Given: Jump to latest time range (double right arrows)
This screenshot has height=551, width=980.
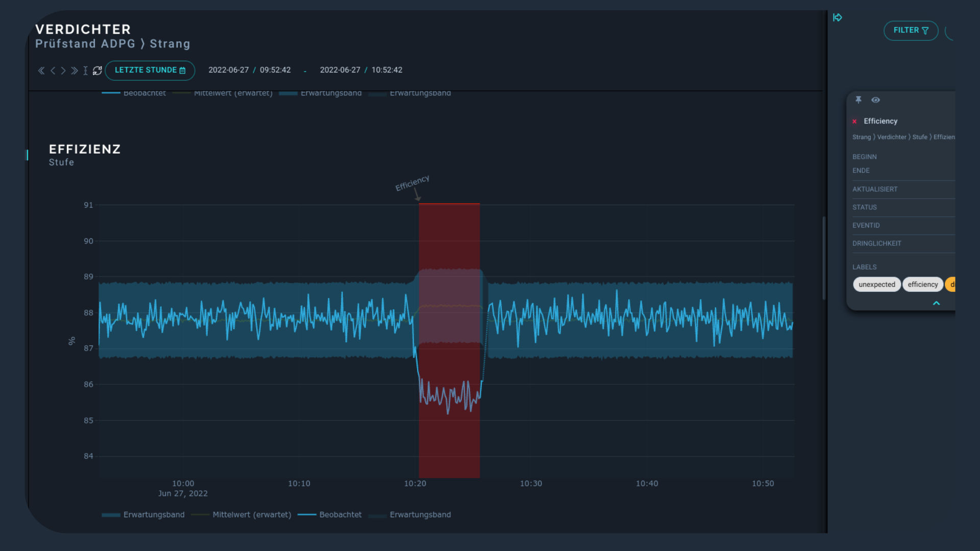Looking at the screenshot, I should [x=75, y=70].
